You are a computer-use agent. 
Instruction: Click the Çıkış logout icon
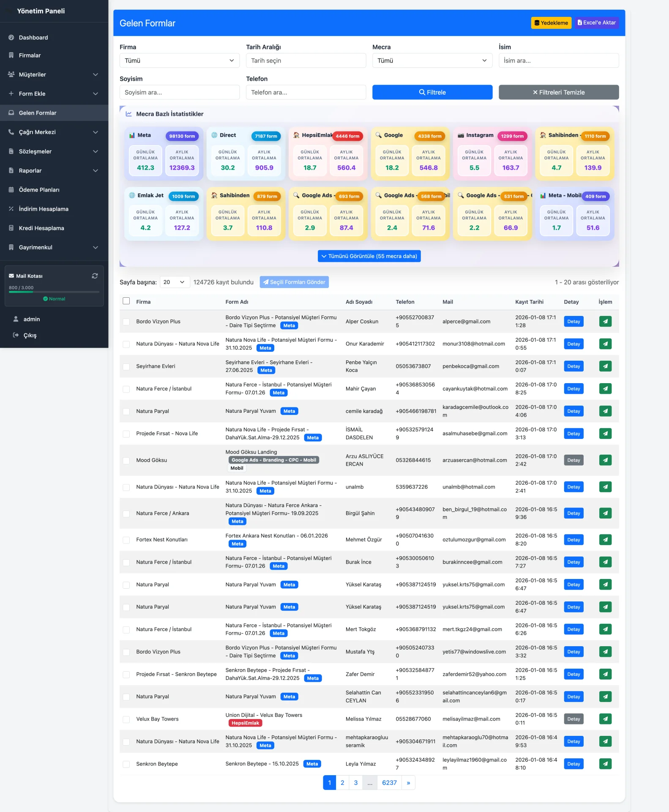(16, 335)
